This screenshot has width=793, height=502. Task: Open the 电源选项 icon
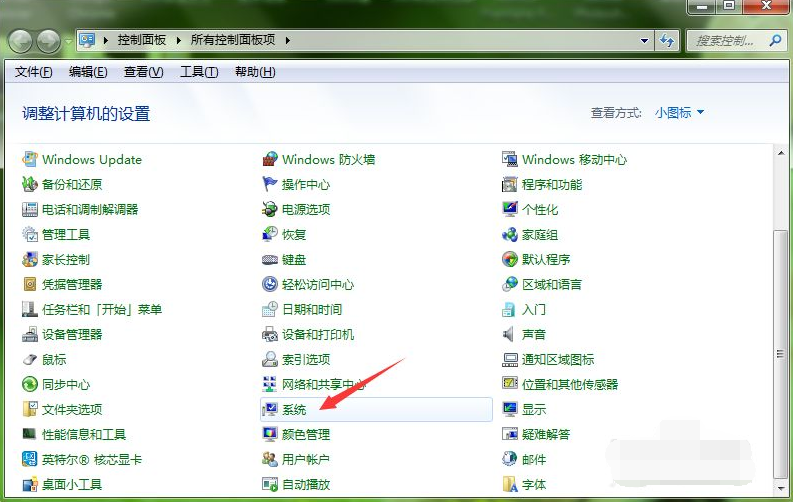click(270, 209)
